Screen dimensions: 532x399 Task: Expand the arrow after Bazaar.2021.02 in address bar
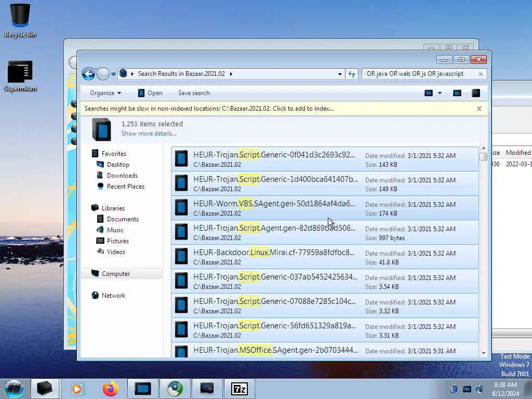(x=231, y=74)
